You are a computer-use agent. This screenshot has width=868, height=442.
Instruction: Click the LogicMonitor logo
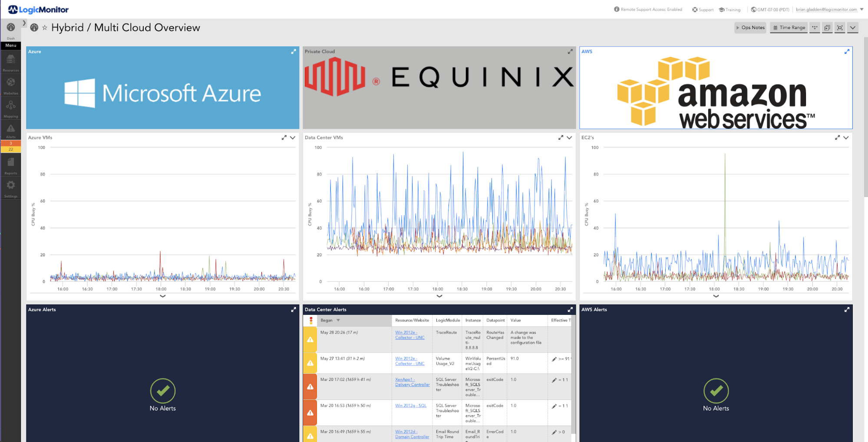pyautogui.click(x=38, y=10)
